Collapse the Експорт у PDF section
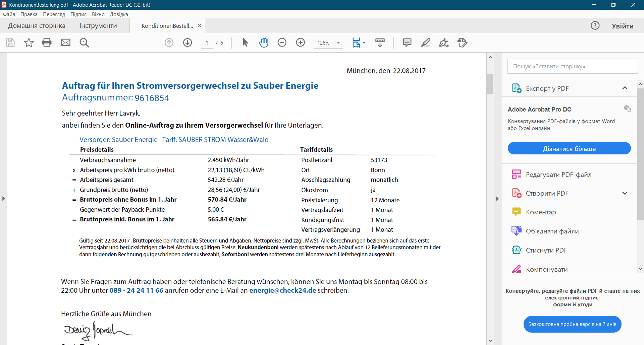 [625, 88]
